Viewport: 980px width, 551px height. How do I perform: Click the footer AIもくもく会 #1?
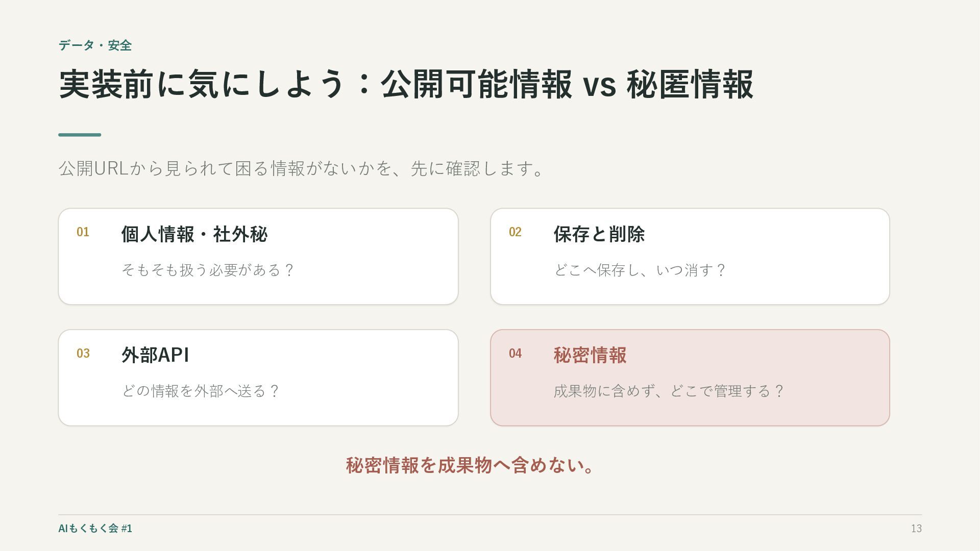(x=95, y=528)
